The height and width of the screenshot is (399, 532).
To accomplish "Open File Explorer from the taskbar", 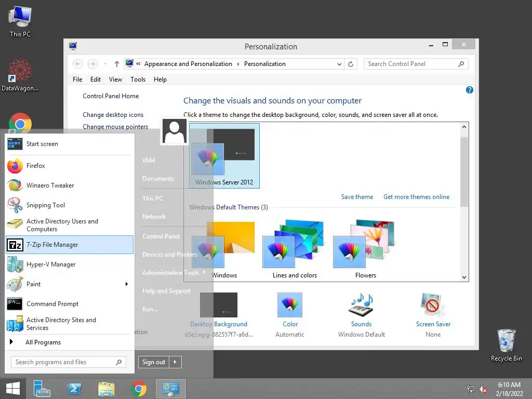I will 106,389.
